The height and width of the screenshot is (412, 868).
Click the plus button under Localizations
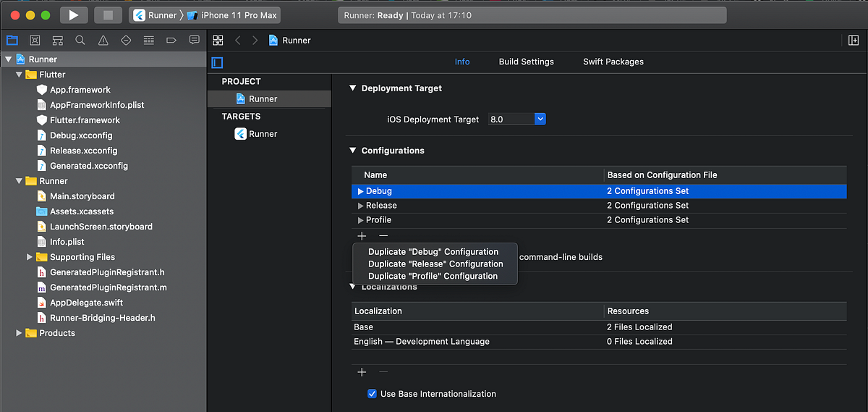pyautogui.click(x=362, y=372)
